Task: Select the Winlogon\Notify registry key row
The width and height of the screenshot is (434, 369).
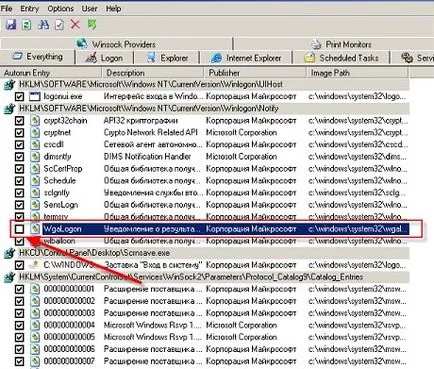Action: click(206, 109)
